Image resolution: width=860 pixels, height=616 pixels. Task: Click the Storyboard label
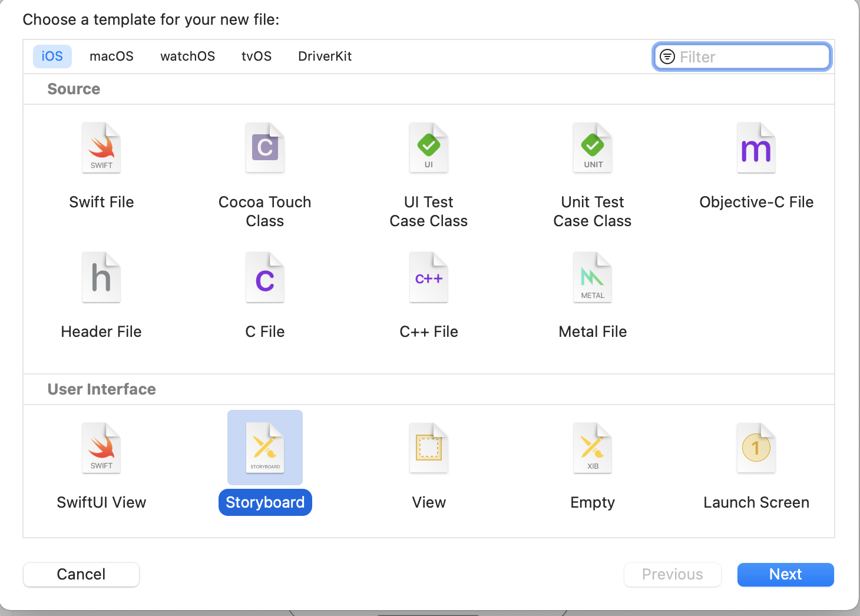pyautogui.click(x=265, y=502)
